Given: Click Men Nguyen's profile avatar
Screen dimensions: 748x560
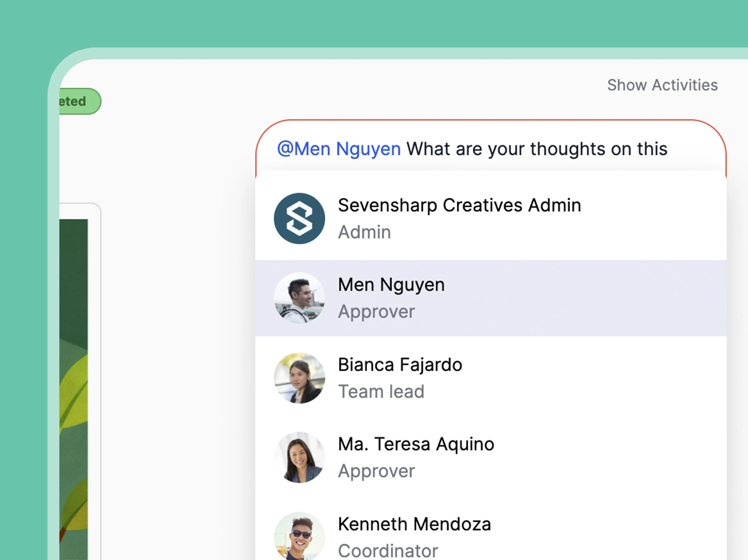Looking at the screenshot, I should pyautogui.click(x=299, y=298).
